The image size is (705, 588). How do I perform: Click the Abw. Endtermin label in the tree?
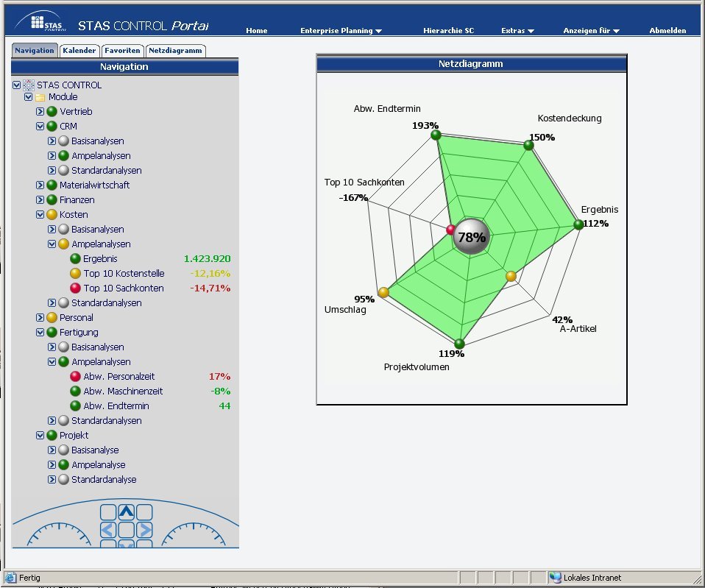coord(116,406)
